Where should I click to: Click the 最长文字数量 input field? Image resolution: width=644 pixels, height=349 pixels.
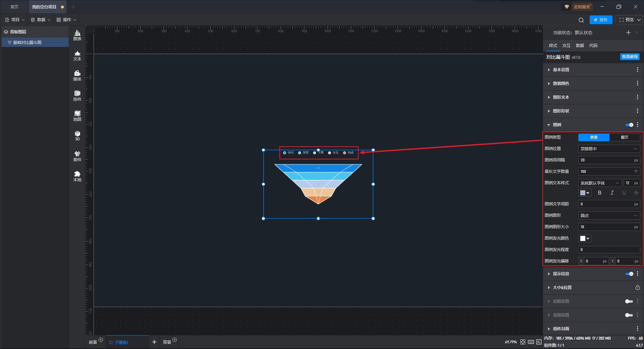609,171
